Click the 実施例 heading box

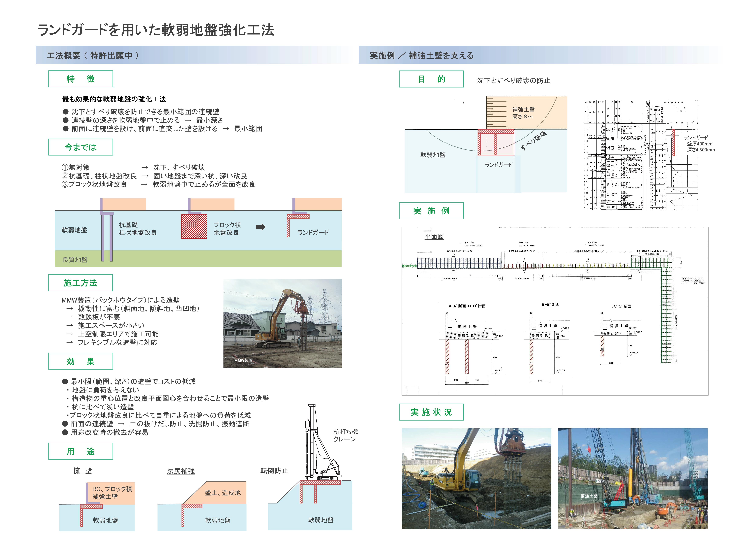(x=431, y=211)
